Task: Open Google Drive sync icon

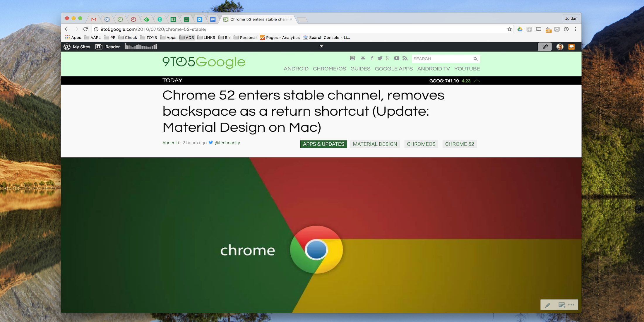Action: tap(519, 29)
